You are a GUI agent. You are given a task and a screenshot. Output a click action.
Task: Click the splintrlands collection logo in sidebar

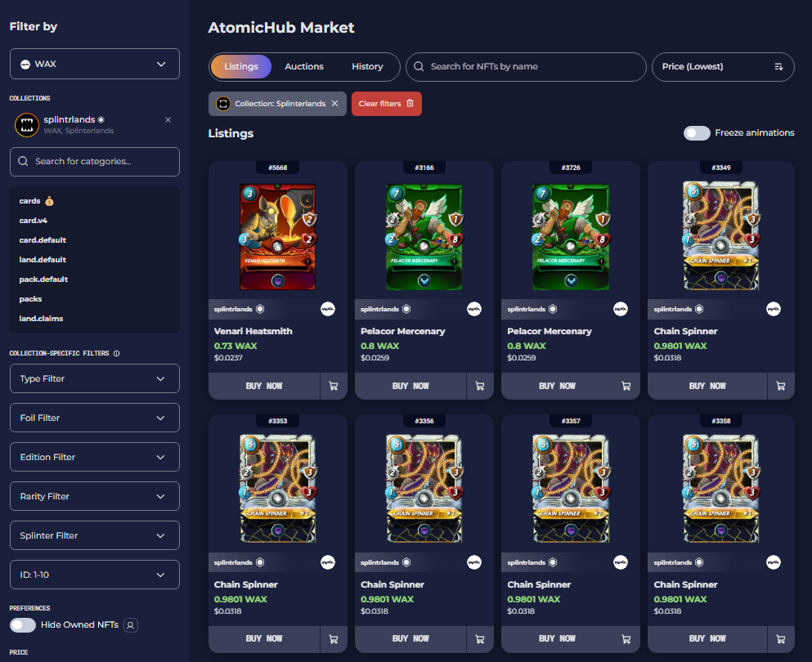click(27, 125)
